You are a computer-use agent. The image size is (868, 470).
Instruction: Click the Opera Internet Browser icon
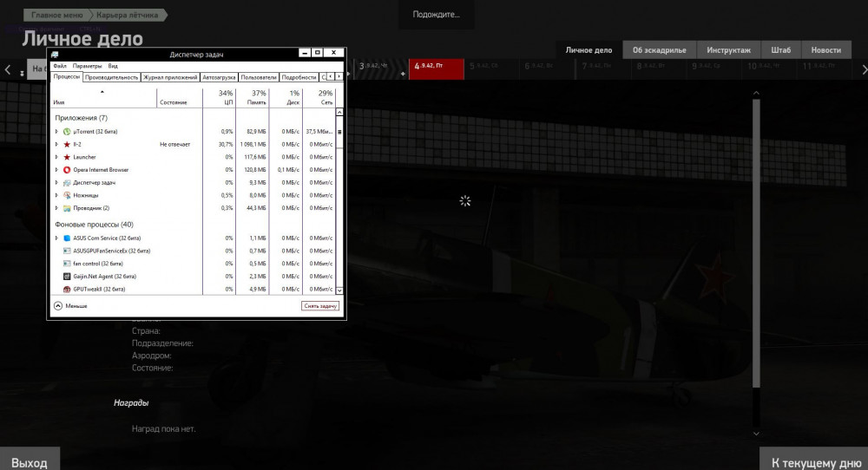(67, 170)
